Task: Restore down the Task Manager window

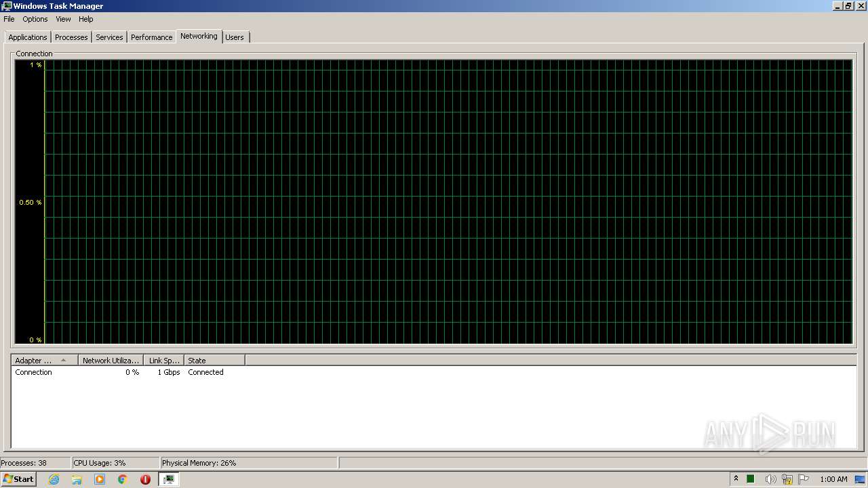Action: 848,6
